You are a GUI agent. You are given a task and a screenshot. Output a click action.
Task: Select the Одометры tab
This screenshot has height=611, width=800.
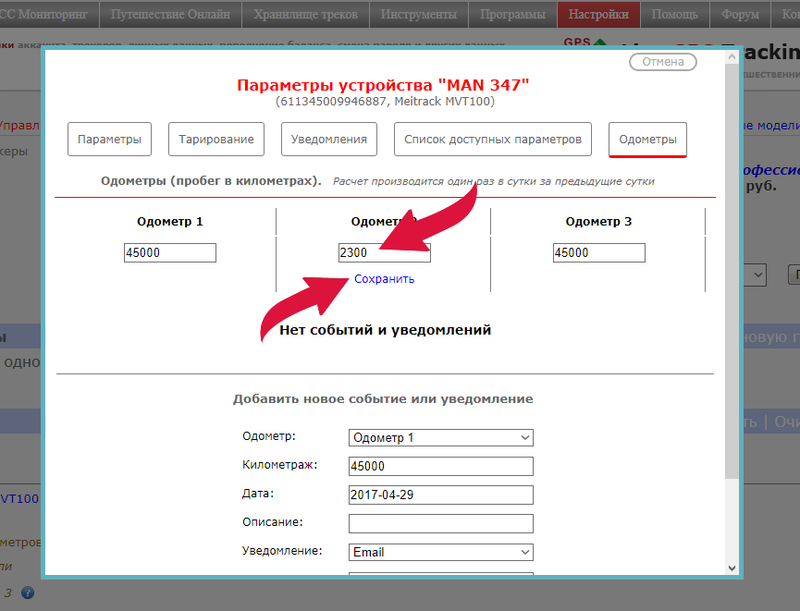coord(647,139)
